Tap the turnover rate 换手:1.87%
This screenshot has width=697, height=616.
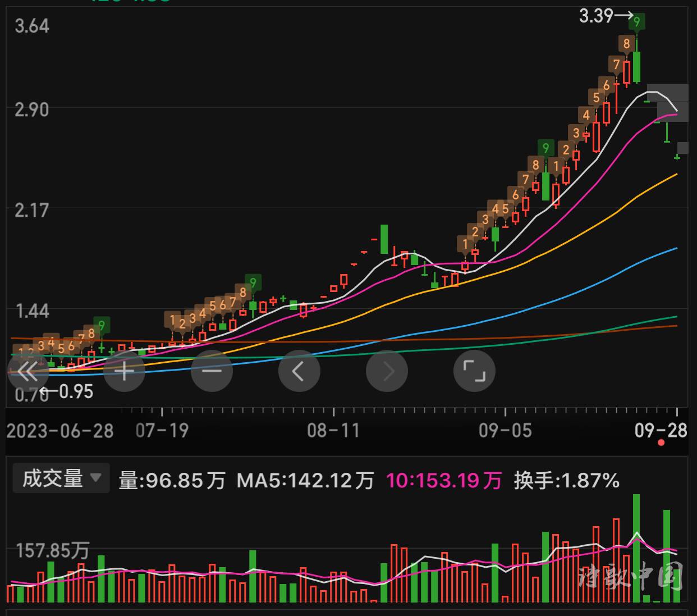[566, 481]
